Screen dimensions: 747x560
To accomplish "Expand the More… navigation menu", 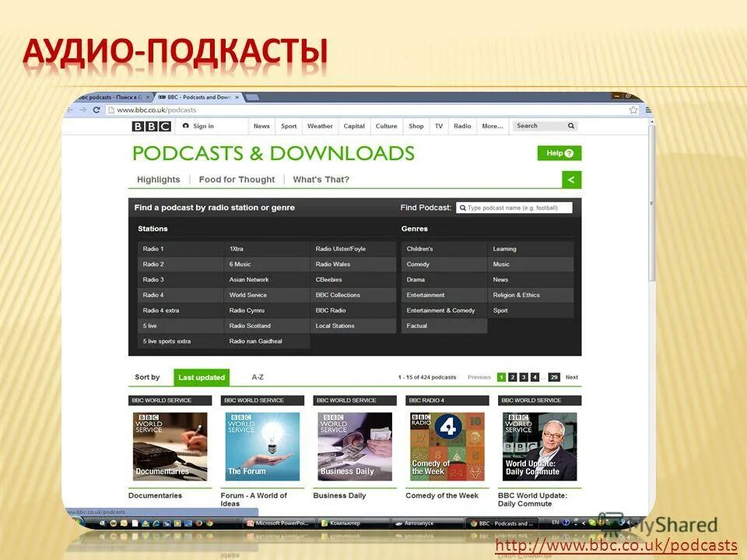I will click(493, 126).
